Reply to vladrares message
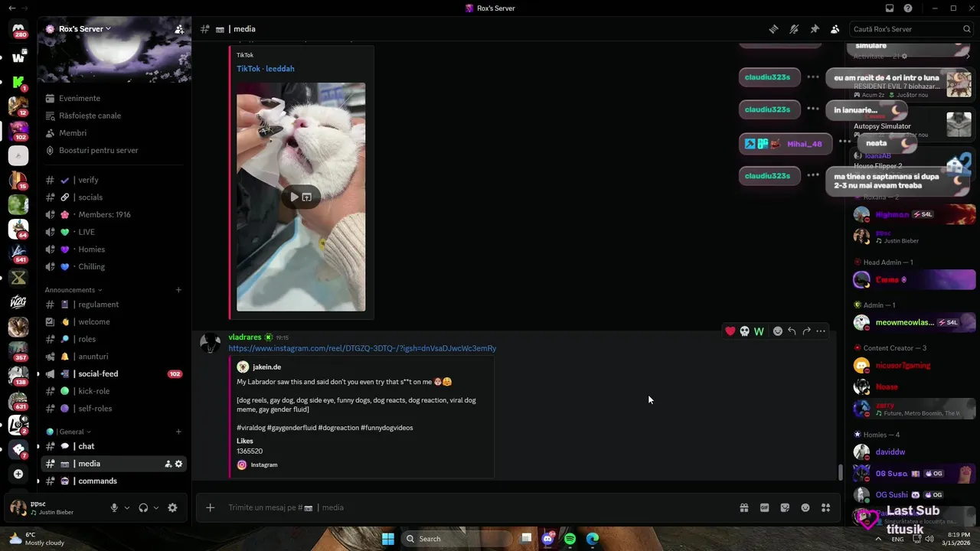This screenshot has width=980, height=551. click(x=792, y=331)
